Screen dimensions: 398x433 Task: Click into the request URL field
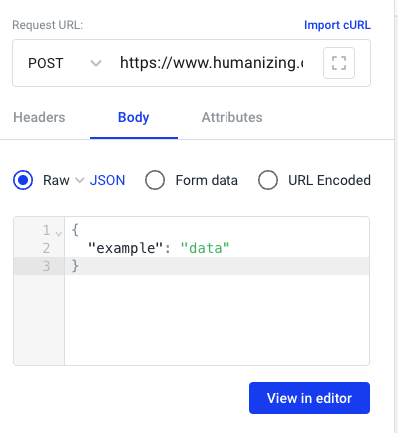pyautogui.click(x=212, y=63)
